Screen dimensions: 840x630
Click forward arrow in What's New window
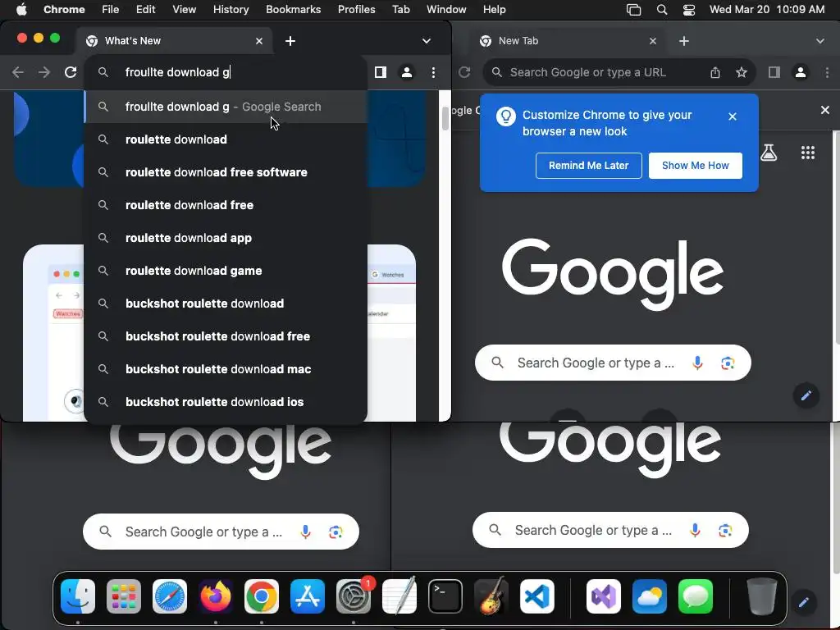pos(44,72)
